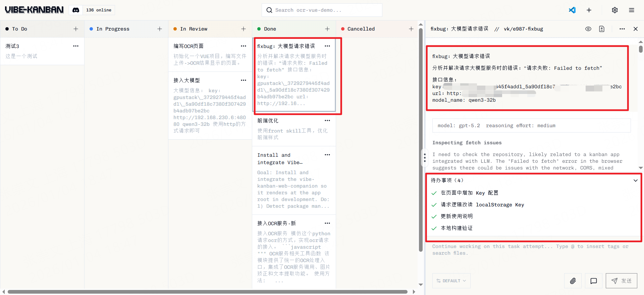Screen dimensions: 644x295
Task: Open settings gear icon
Action: coord(615,10)
